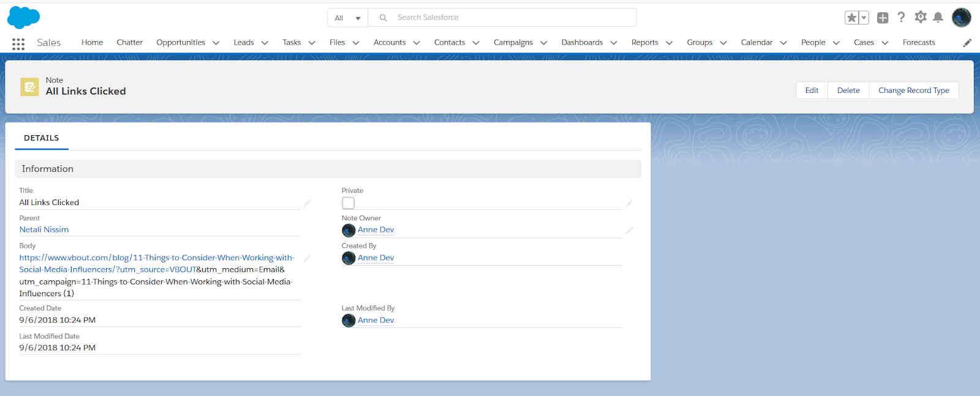This screenshot has height=396, width=980.
Task: Click the Last Modified Date value
Action: pyautogui.click(x=58, y=348)
